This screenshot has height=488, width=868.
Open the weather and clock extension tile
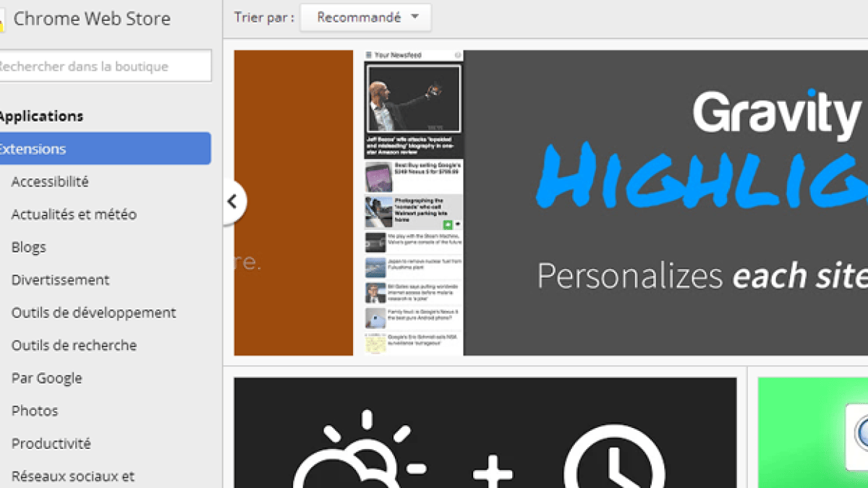pyautogui.click(x=485, y=432)
